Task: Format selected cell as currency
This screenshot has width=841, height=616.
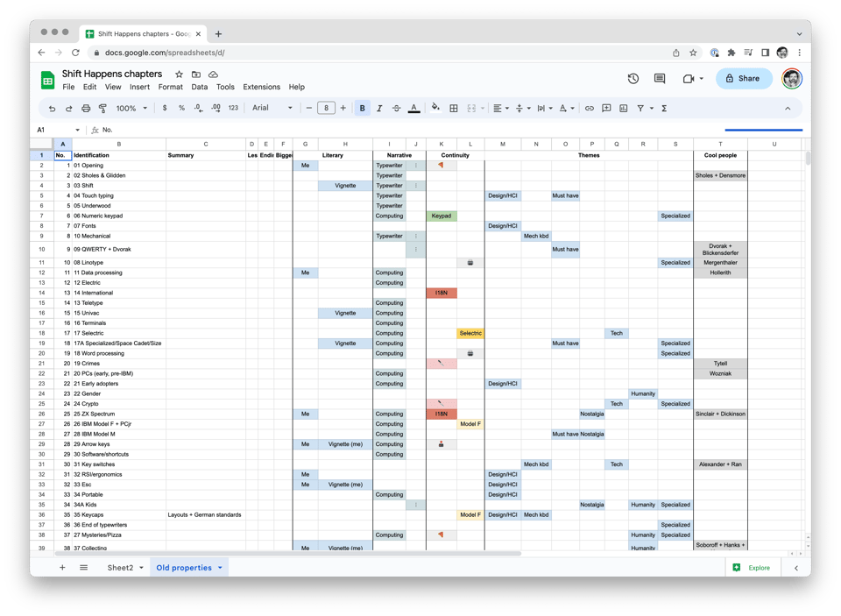Action: (x=165, y=108)
